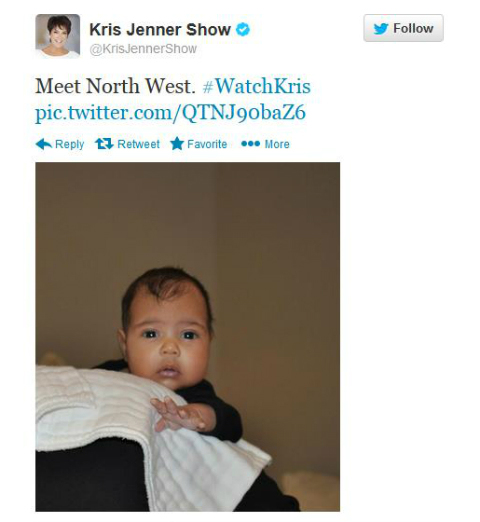This screenshot has height=522, width=480.
Task: Click the Favorite star icon
Action: click(177, 144)
